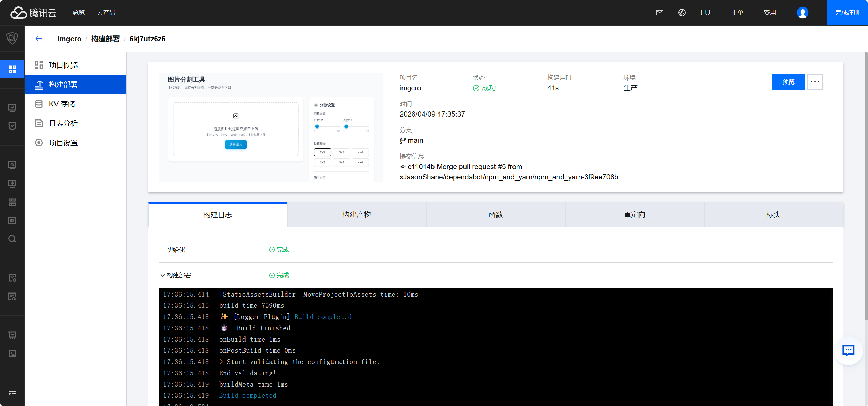
Task: Click the blue 预览 button
Action: coord(788,82)
